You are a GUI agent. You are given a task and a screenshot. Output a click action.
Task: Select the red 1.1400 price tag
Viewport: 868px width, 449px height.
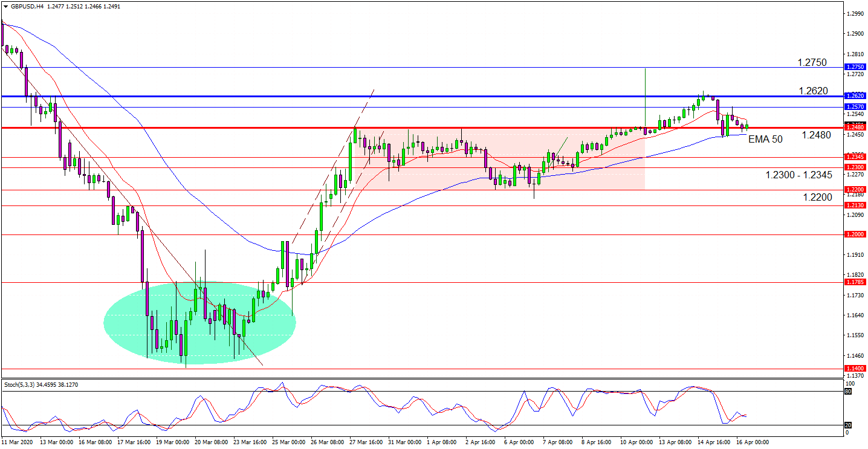pyautogui.click(x=855, y=369)
